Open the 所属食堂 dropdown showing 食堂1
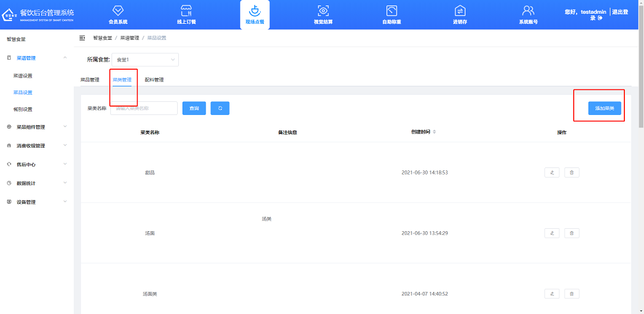 (x=145, y=60)
